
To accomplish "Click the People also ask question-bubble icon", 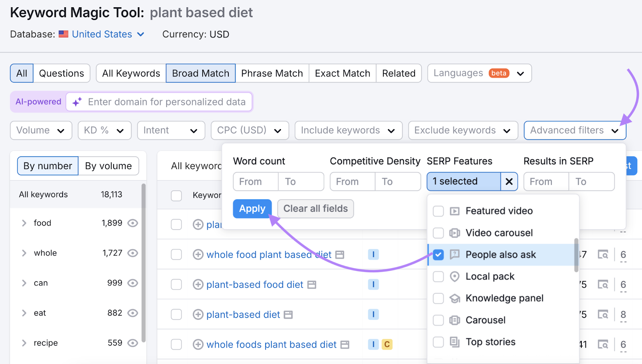I will click(455, 254).
